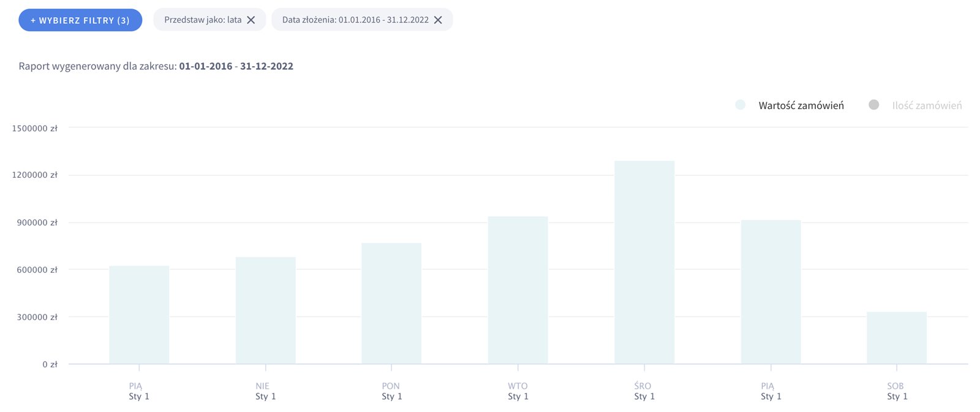
Task: Select the PON chart bar
Action: [391, 303]
